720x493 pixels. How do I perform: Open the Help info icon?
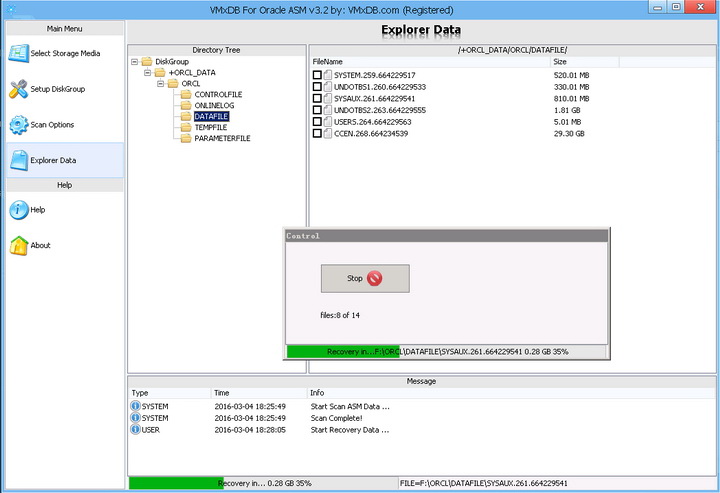(19, 210)
